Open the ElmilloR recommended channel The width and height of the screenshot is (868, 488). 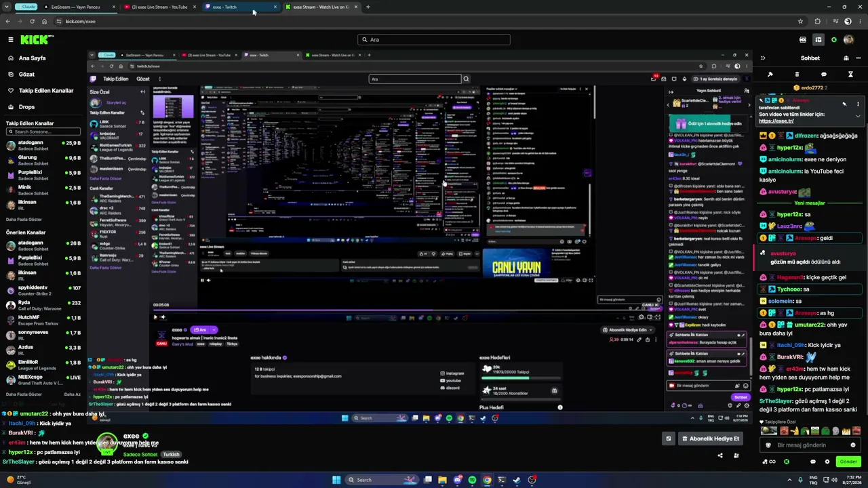click(43, 365)
